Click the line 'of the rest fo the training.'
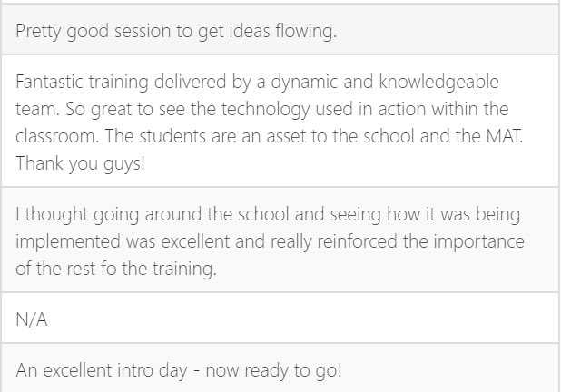 coord(116,269)
